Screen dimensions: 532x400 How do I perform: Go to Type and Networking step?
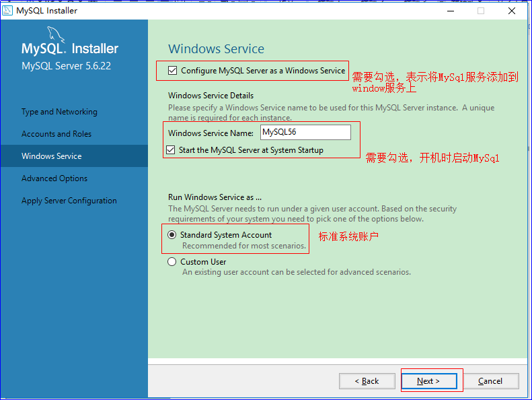[x=59, y=112]
